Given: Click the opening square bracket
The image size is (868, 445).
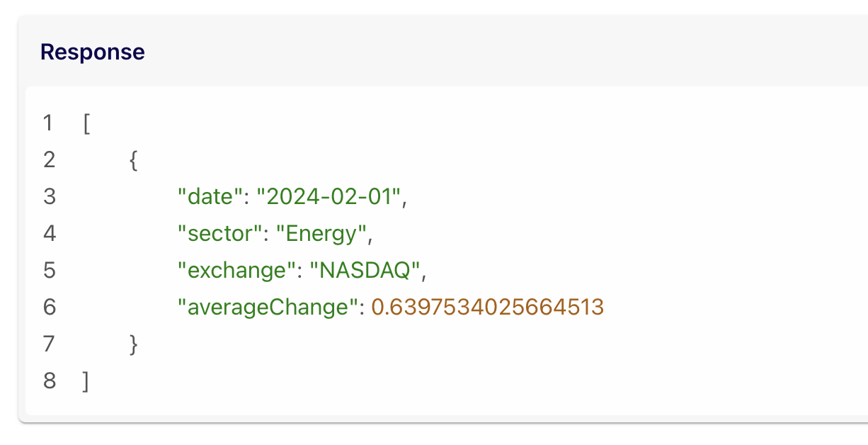Looking at the screenshot, I should click(86, 123).
